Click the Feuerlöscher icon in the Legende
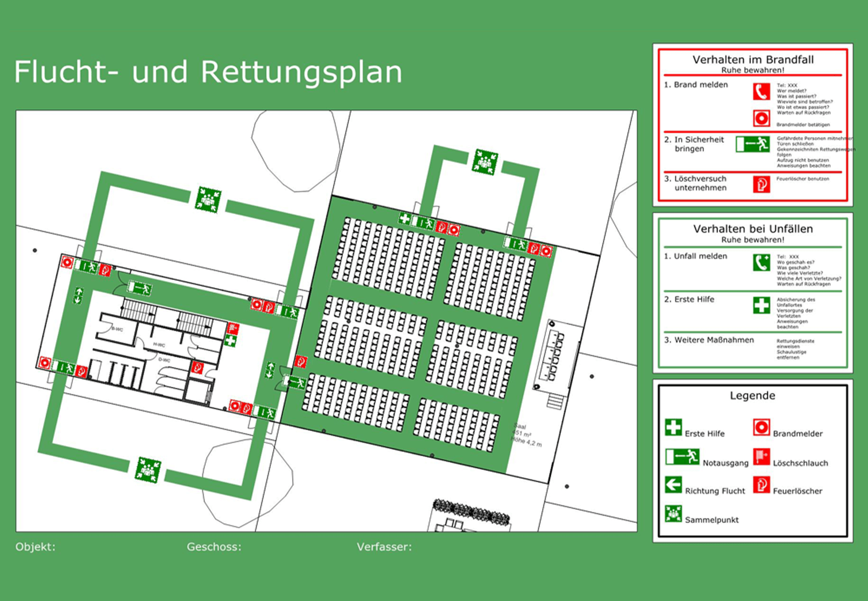 [x=761, y=485]
